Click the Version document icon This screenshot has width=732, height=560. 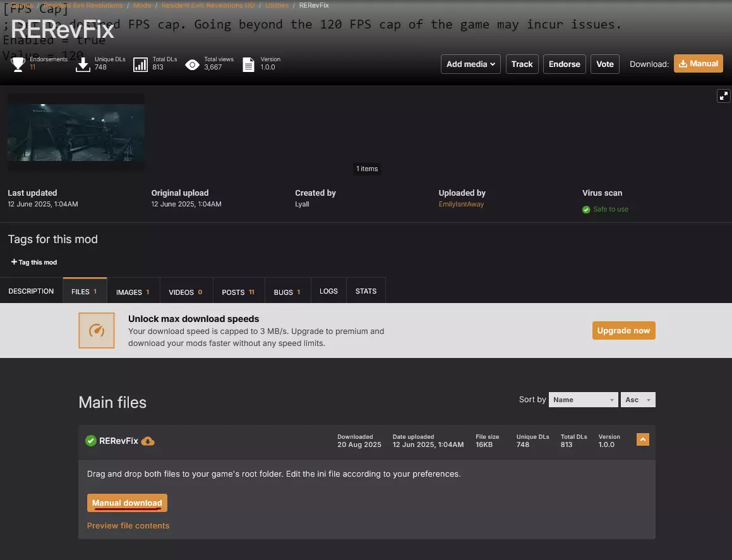point(248,64)
